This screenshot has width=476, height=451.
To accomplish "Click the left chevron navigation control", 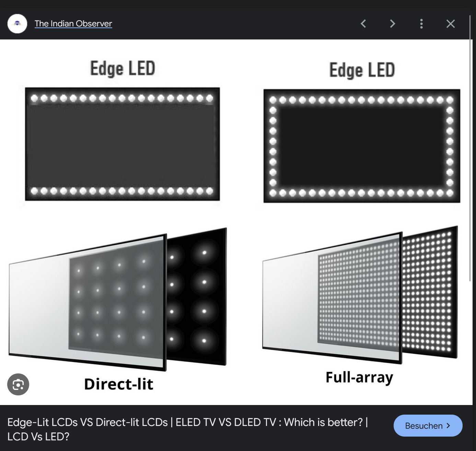I will (x=363, y=24).
